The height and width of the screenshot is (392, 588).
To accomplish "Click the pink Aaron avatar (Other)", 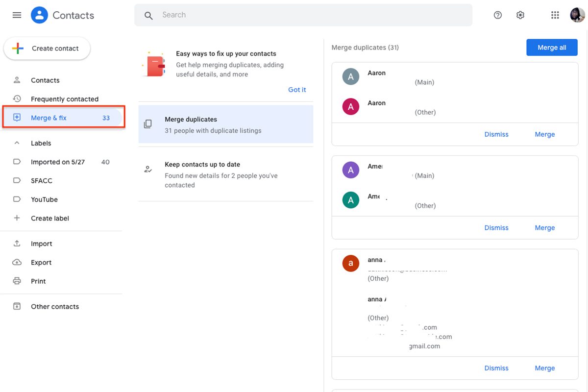I will pyautogui.click(x=350, y=106).
